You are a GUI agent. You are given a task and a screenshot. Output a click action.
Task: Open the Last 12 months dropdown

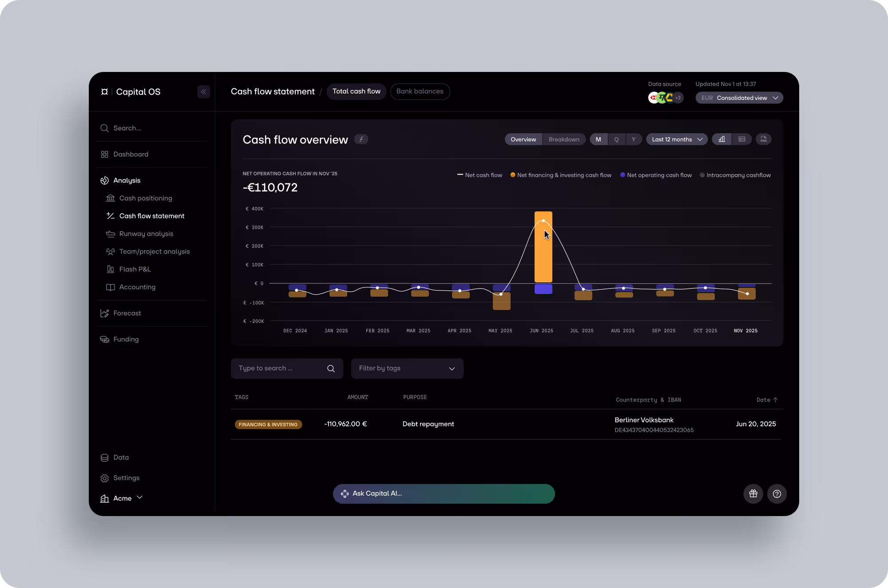tap(677, 139)
